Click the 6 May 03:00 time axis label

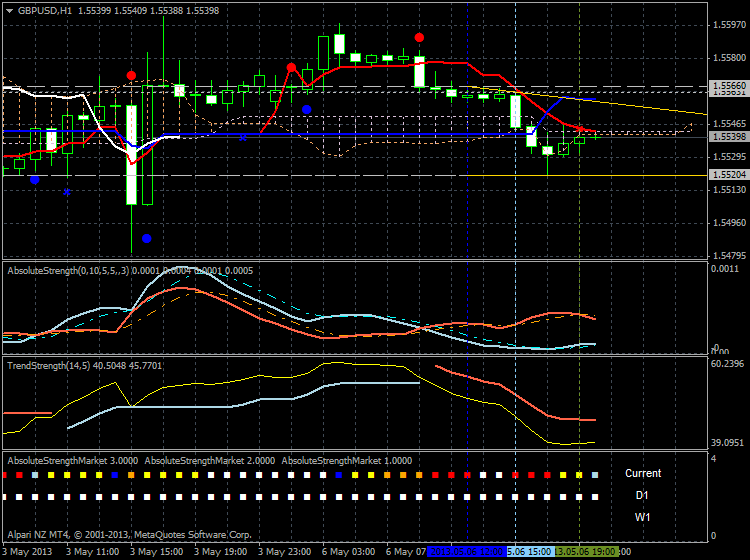pyautogui.click(x=349, y=552)
